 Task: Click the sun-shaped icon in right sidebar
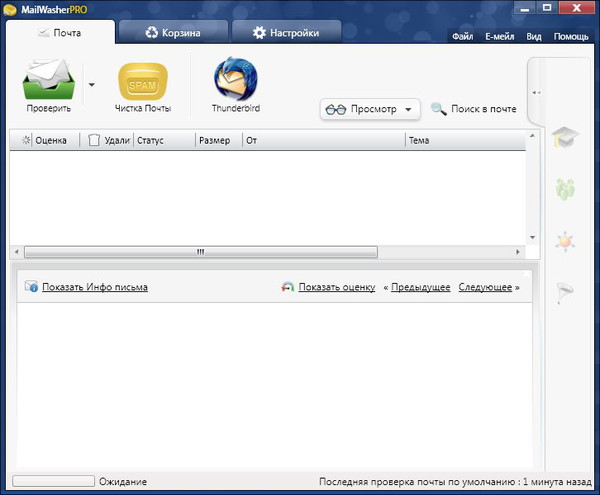point(565,240)
